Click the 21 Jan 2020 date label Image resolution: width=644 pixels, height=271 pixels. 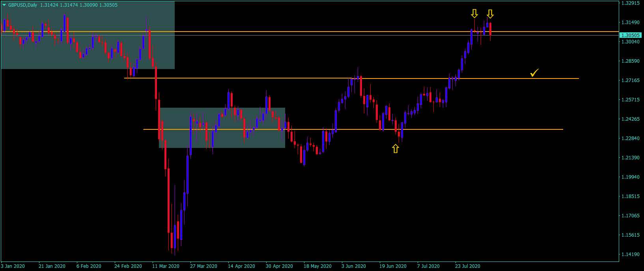pos(52,266)
